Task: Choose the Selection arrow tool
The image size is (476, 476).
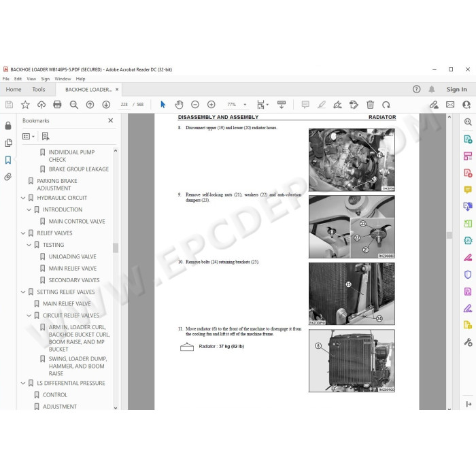Action: point(163,105)
